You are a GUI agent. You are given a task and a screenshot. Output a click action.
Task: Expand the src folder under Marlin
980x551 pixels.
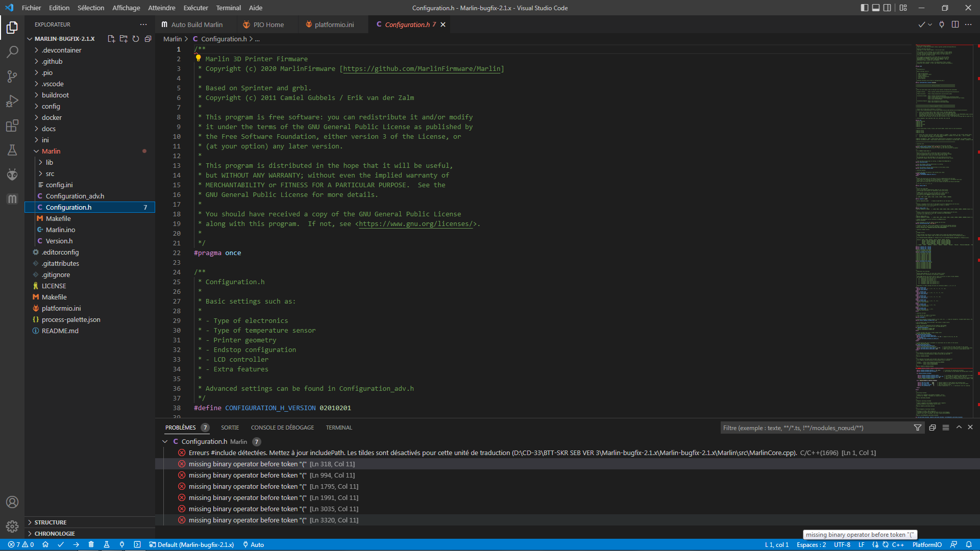tap(50, 173)
